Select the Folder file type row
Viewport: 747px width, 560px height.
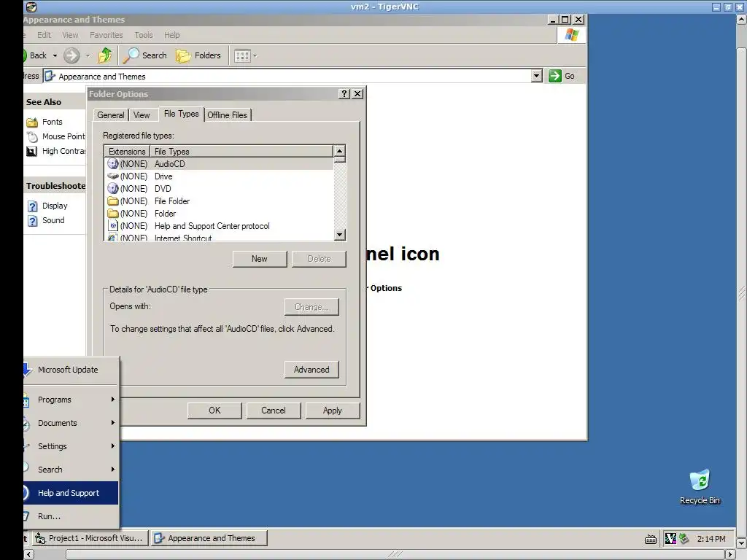click(x=219, y=214)
